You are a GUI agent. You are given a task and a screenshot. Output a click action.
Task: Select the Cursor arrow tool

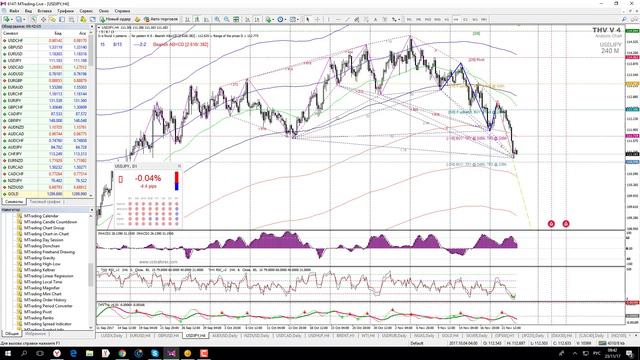point(307,19)
